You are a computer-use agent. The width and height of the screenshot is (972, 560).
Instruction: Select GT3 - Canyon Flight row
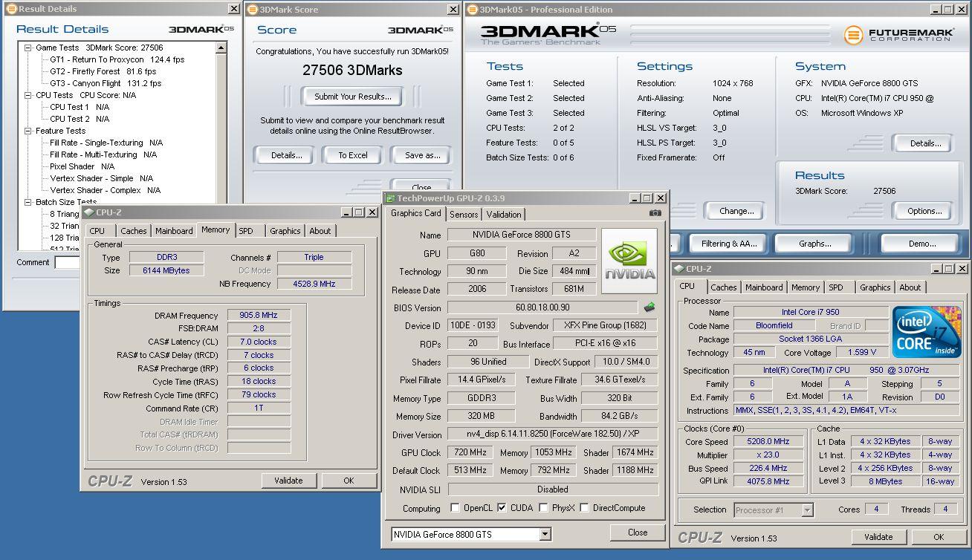coord(106,83)
